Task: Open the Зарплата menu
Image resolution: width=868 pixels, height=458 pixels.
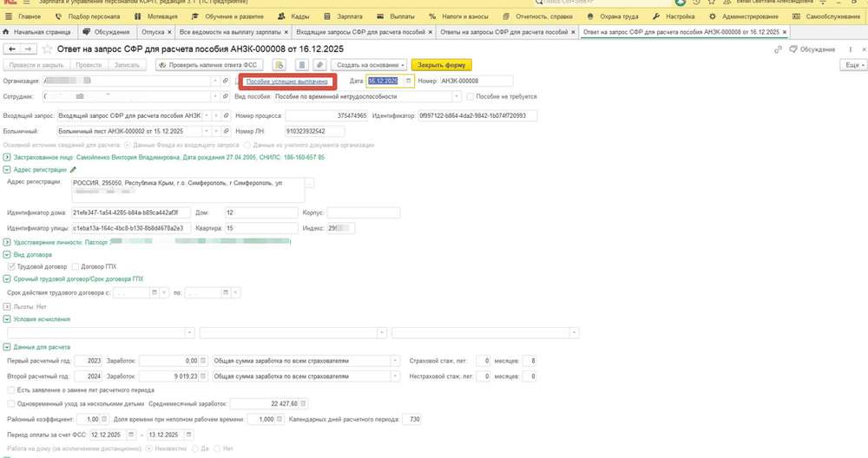Action: [x=344, y=16]
